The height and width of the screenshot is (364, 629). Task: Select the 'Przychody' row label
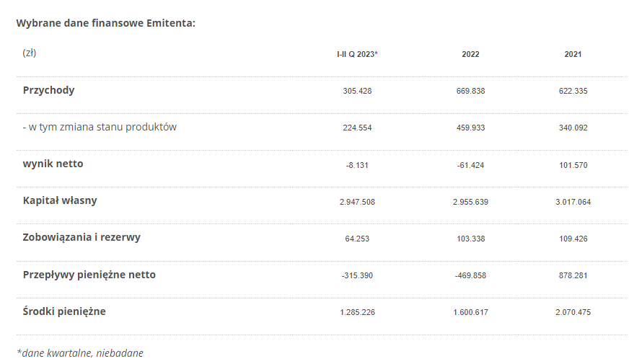click(48, 90)
